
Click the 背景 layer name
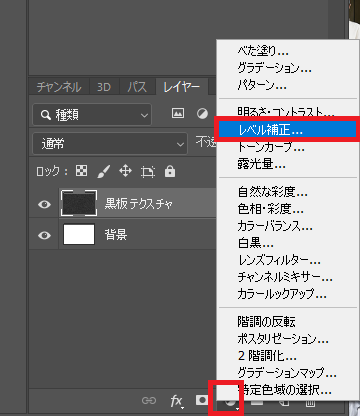click(x=116, y=235)
